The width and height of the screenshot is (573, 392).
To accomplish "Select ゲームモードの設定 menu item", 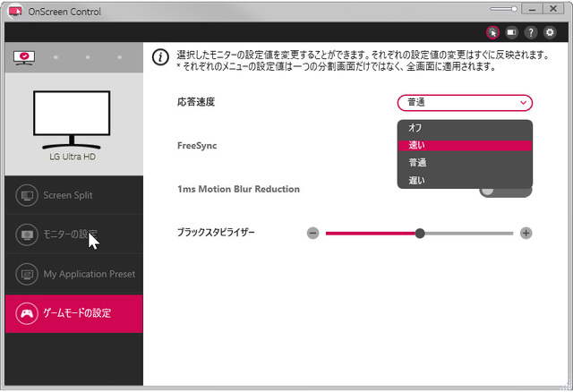I will click(73, 313).
